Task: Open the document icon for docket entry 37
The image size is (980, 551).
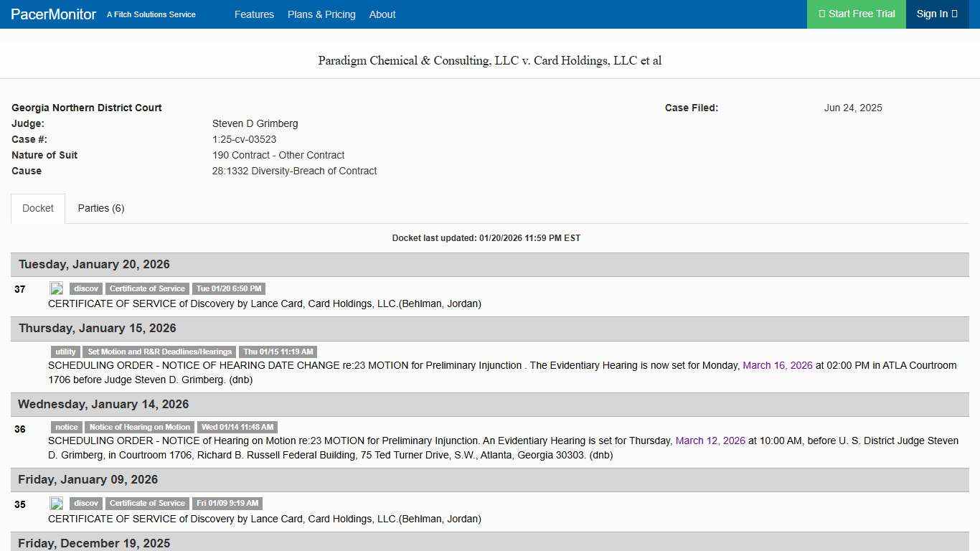Action: [56, 288]
